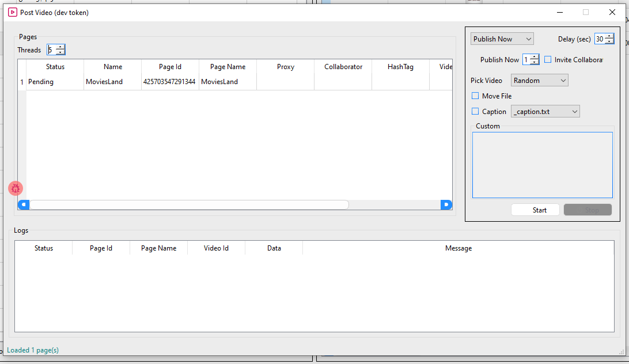This screenshot has width=629, height=364.
Task: Click the red bug debug icon
Action: click(x=16, y=188)
